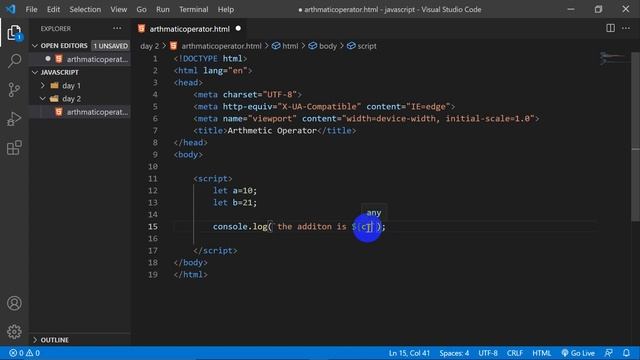The height and width of the screenshot is (360, 640).
Task: Open the Search view icon
Action: pyautogui.click(x=14, y=61)
